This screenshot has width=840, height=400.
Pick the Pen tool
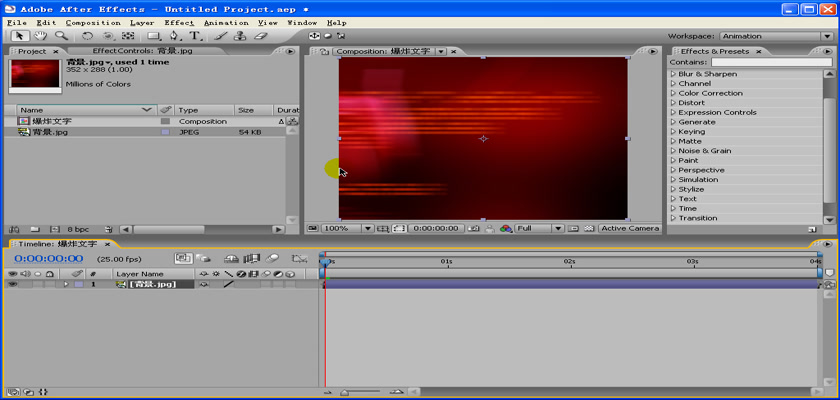coord(175,36)
